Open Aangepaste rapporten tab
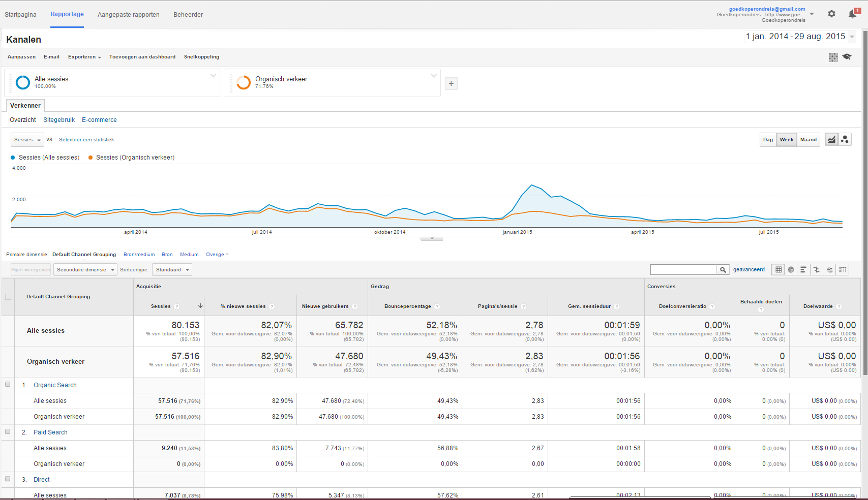 (x=129, y=15)
